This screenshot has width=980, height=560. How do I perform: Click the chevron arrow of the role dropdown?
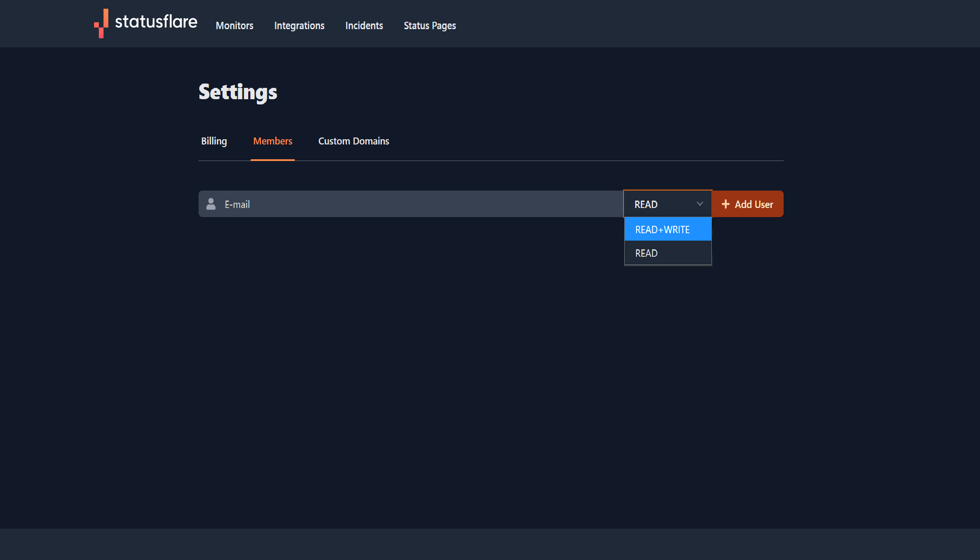click(700, 204)
